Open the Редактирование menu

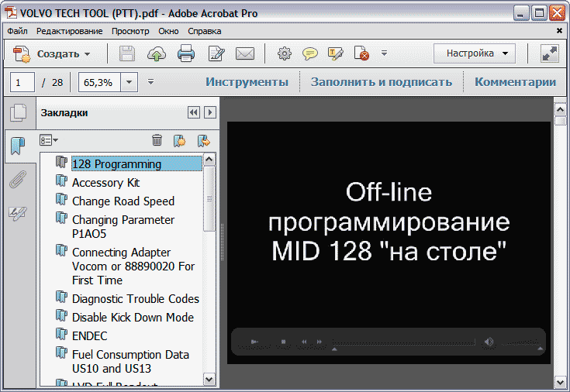pos(70,31)
